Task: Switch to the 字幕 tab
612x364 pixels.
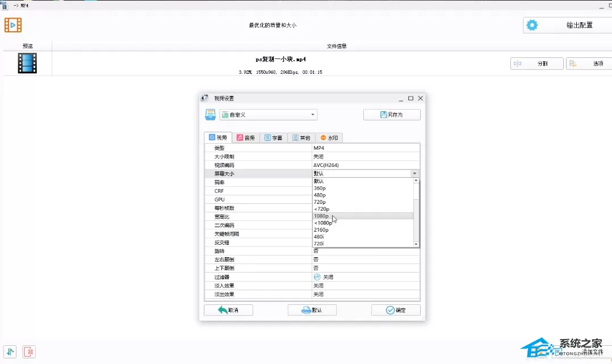Action: pyautogui.click(x=274, y=137)
